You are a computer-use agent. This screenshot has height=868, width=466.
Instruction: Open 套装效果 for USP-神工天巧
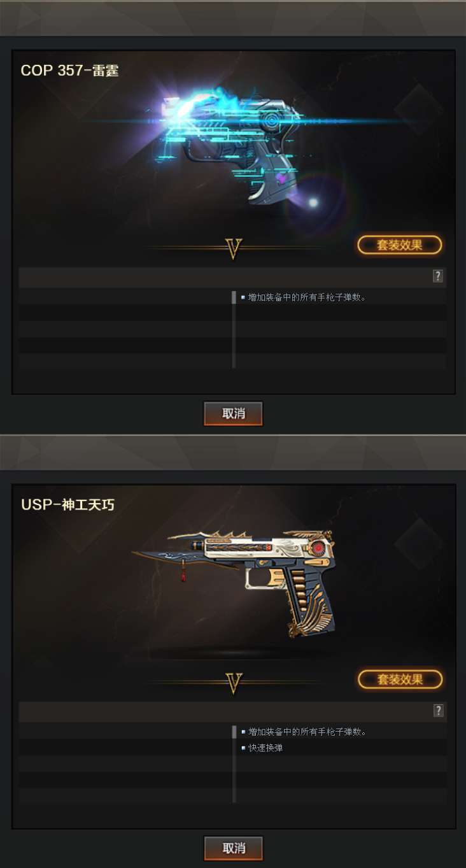pyautogui.click(x=400, y=679)
